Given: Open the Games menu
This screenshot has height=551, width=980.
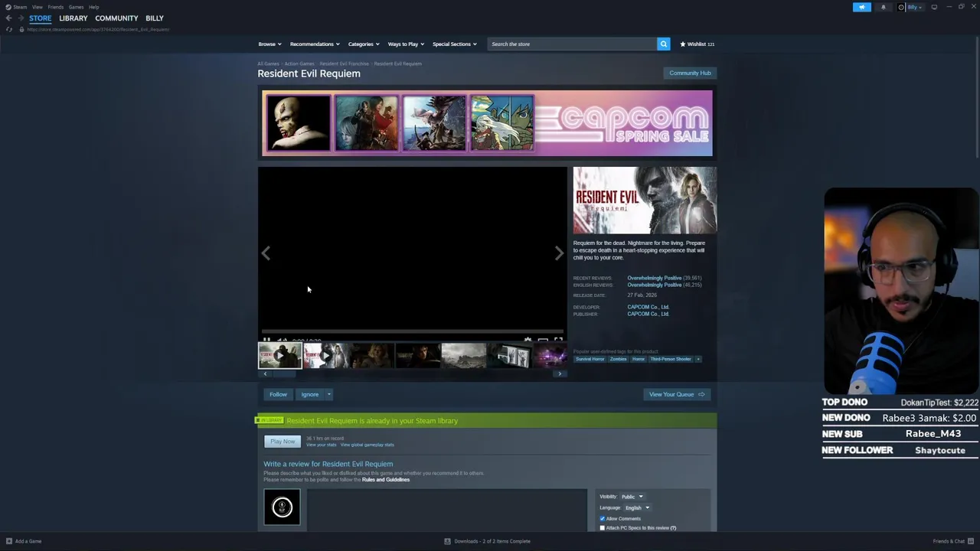Looking at the screenshot, I should tap(76, 7).
